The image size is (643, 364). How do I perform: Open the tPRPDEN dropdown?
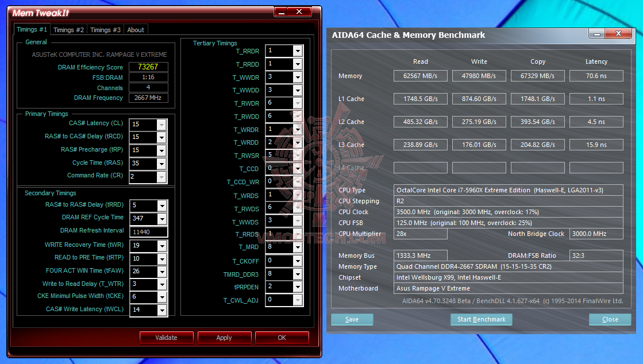point(298,287)
